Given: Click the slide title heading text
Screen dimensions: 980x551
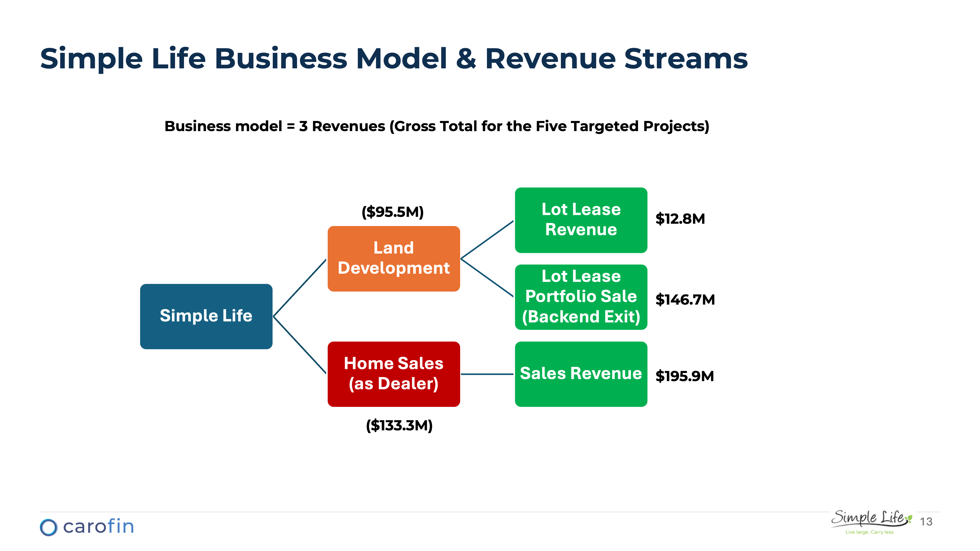Looking at the screenshot, I should point(393,59).
